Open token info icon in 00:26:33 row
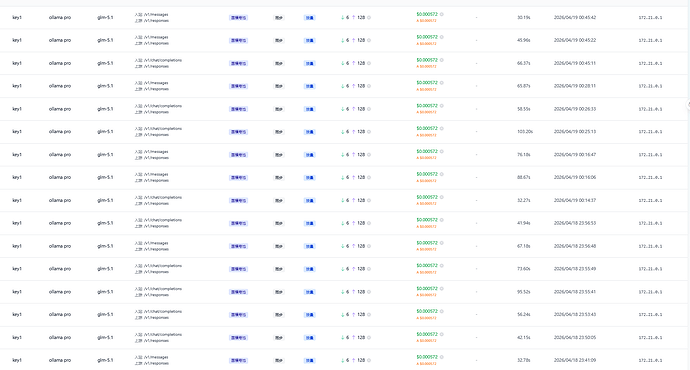The width and height of the screenshot is (690, 370). 369,109
